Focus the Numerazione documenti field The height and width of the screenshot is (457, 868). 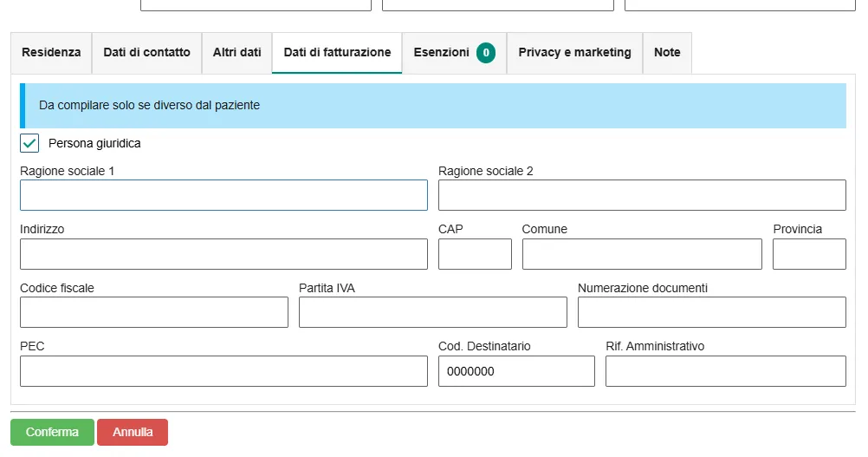(x=712, y=312)
